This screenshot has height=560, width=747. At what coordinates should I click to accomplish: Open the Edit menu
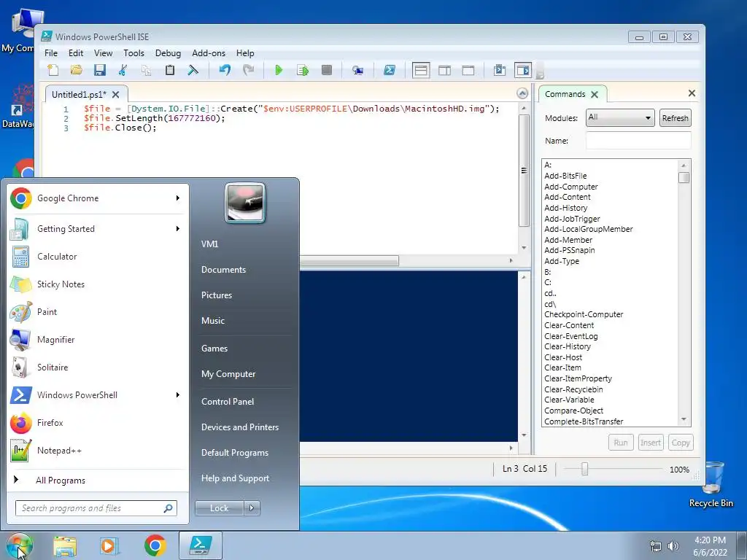(76, 52)
